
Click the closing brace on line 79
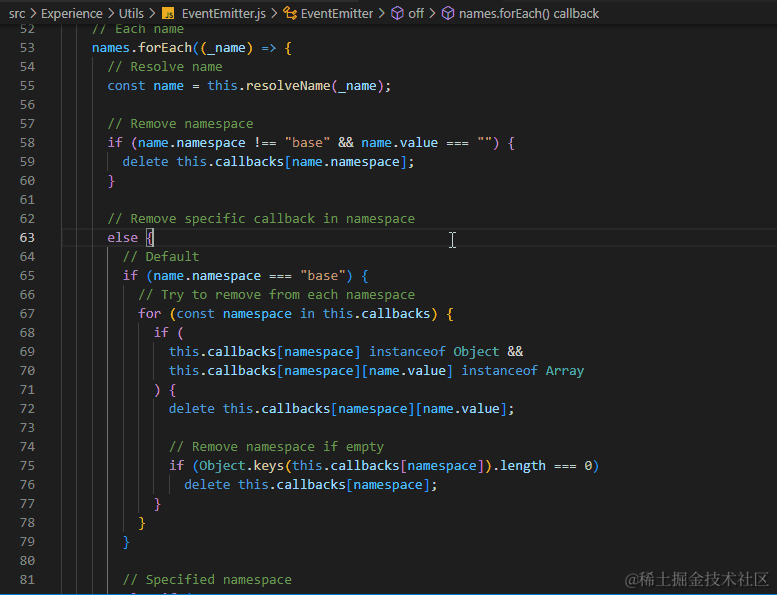pyautogui.click(x=126, y=542)
